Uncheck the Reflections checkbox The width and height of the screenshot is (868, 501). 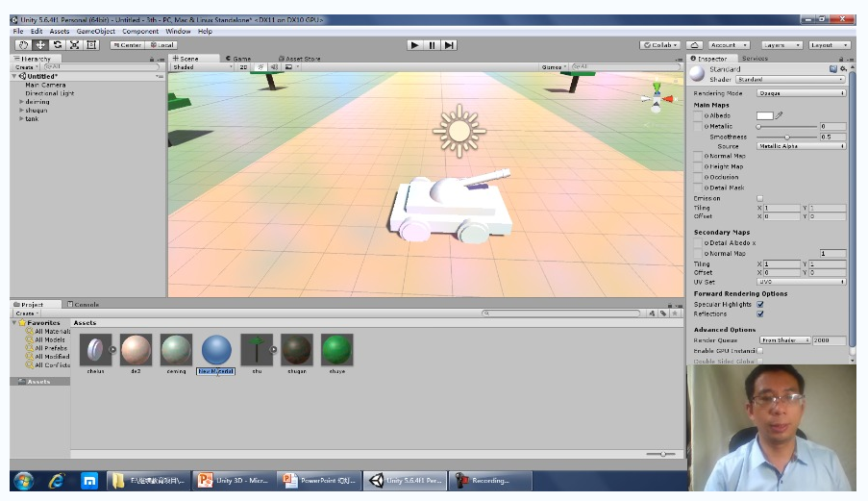click(759, 313)
